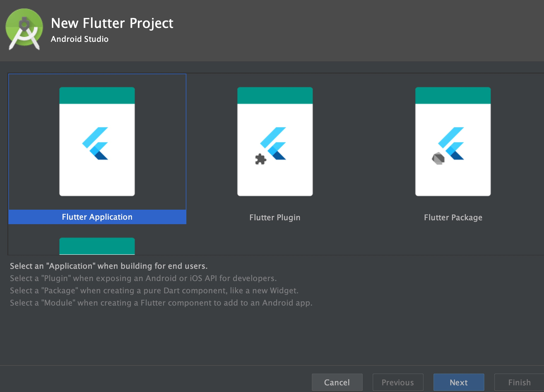The width and height of the screenshot is (544, 392).
Task: Proceed with the Next button
Action: click(x=459, y=382)
